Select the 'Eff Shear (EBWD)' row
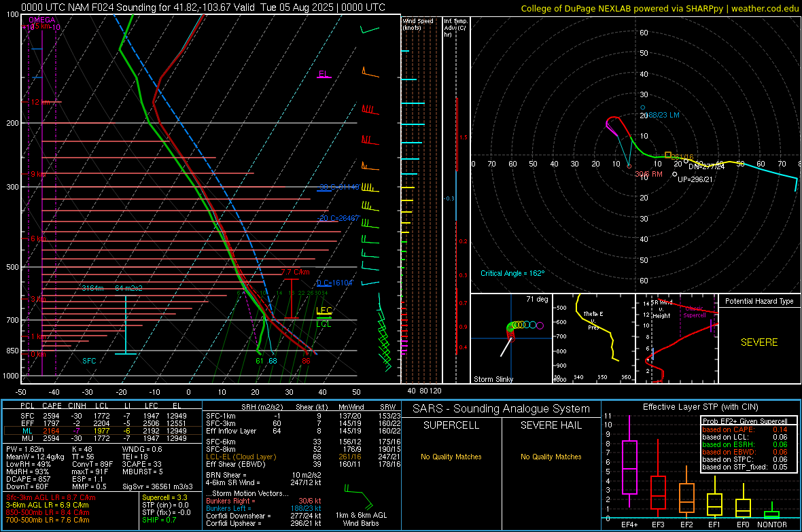 tap(303, 464)
